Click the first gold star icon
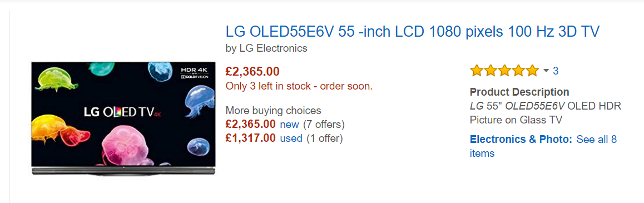The height and width of the screenshot is (203, 644). [x=477, y=71]
